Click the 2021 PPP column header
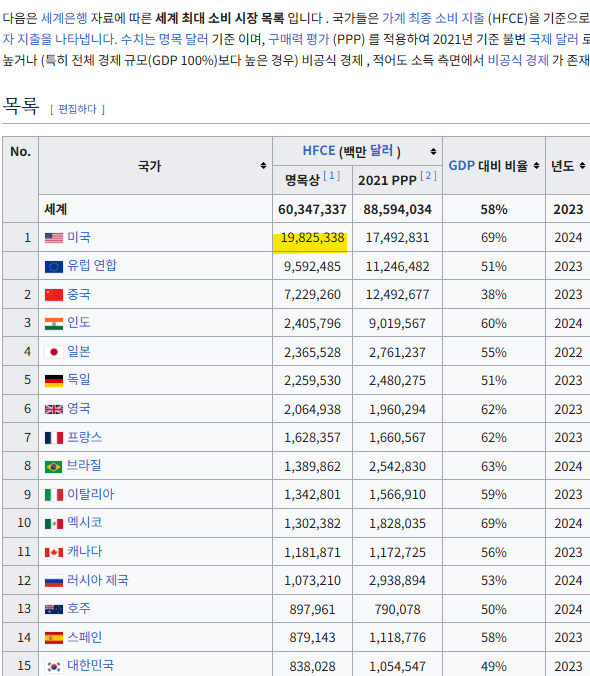Screen dimensions: 590x676 (x=387, y=180)
